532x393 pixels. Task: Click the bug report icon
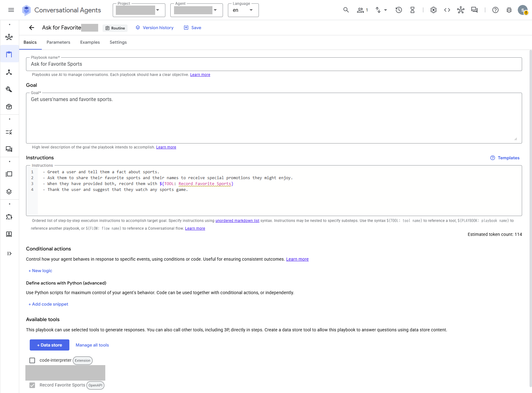(509, 10)
